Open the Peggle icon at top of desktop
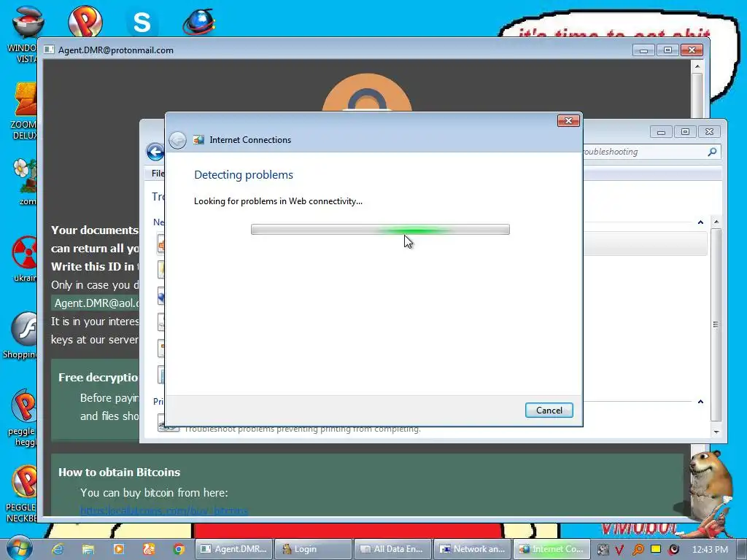Image resolution: width=747 pixels, height=560 pixels. tap(85, 21)
